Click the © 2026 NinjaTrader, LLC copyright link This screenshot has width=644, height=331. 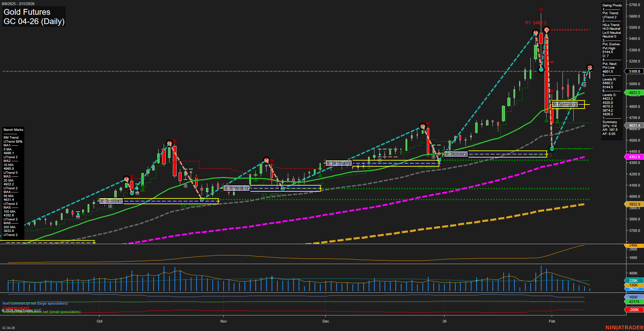pyautogui.click(x=21, y=310)
